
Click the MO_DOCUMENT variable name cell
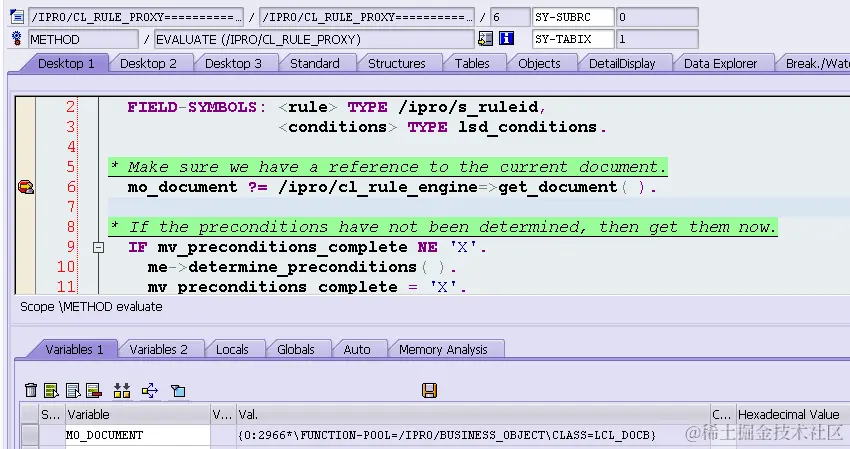pyautogui.click(x=138, y=435)
